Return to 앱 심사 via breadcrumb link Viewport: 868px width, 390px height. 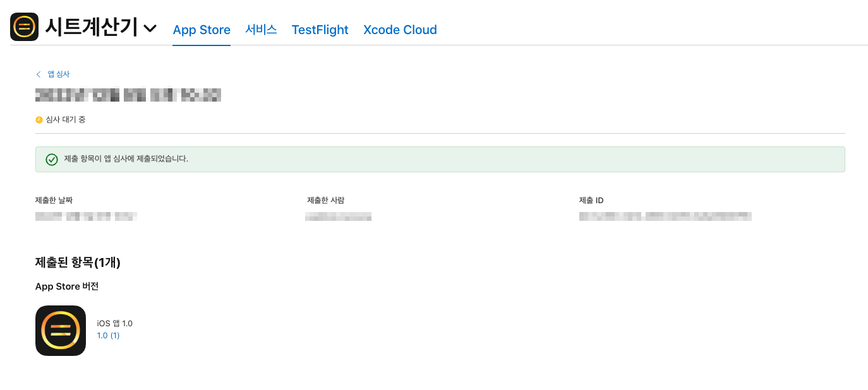click(59, 74)
